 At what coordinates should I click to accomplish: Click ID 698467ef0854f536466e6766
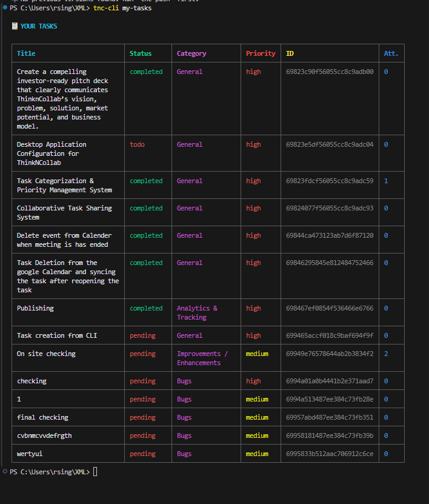[x=330, y=308]
